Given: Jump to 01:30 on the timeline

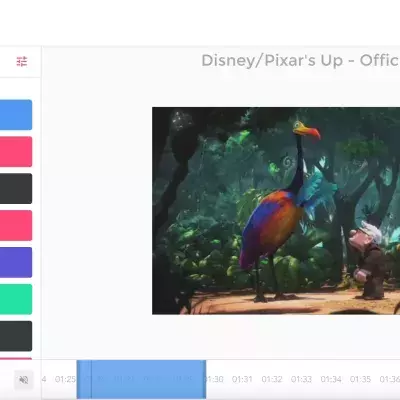Looking at the screenshot, I should pos(214,379).
